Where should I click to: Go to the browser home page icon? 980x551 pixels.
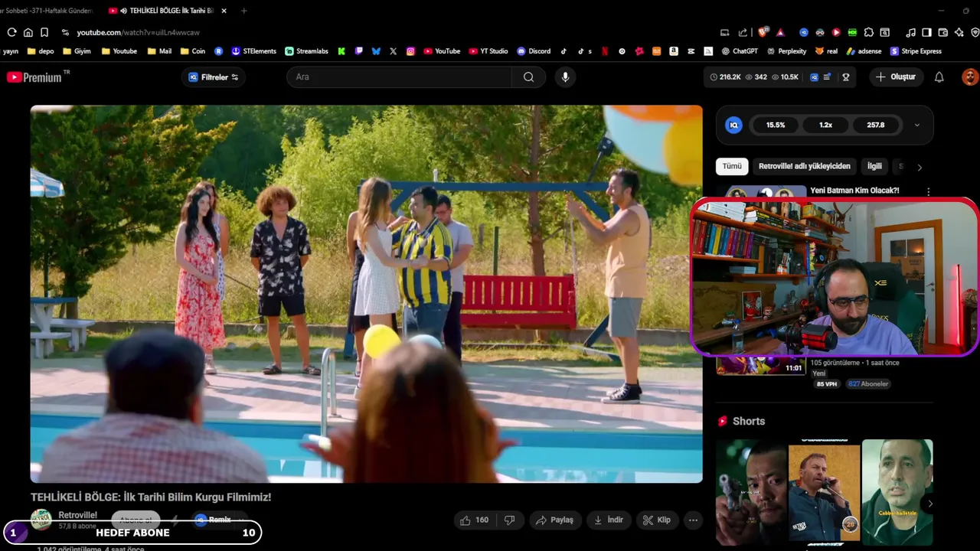[28, 32]
